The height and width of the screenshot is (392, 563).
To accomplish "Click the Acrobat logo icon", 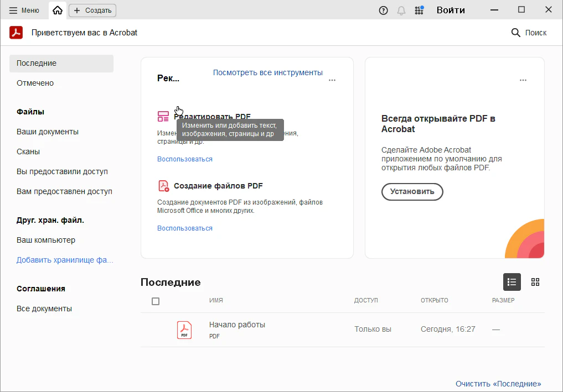I will (16, 33).
